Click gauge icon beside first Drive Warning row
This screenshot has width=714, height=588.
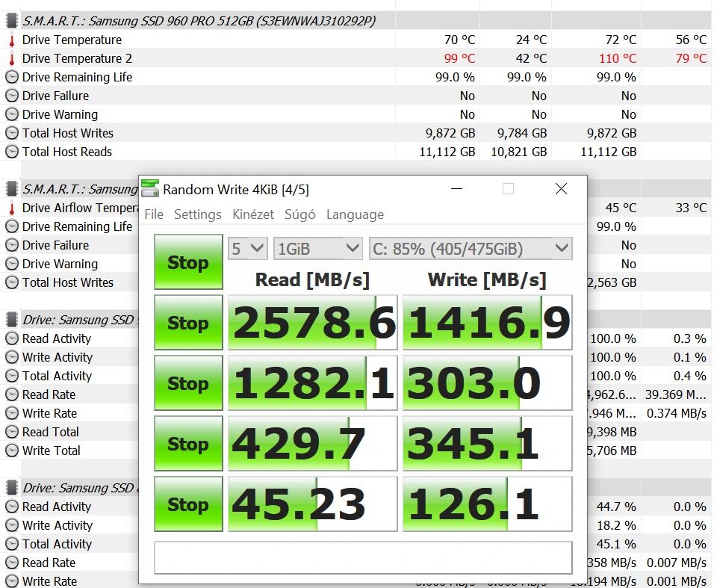click(x=12, y=114)
